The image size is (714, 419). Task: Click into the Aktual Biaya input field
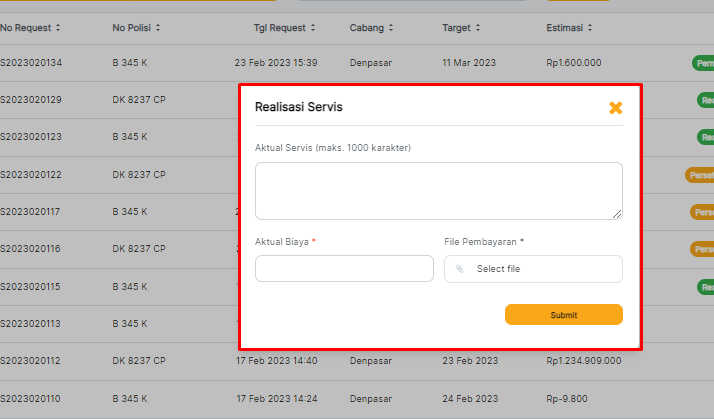point(344,268)
